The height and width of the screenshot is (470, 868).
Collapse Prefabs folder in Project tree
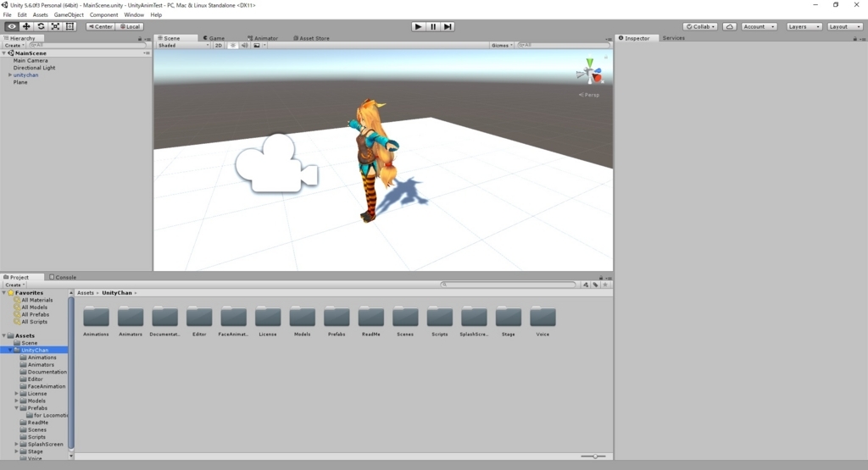coord(17,408)
